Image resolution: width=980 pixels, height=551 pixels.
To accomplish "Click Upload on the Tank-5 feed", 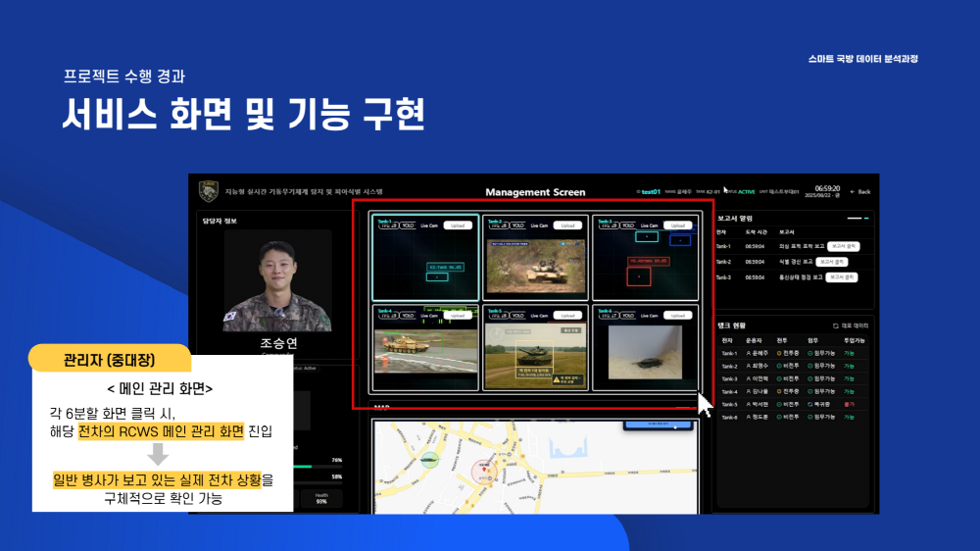I will (x=567, y=316).
